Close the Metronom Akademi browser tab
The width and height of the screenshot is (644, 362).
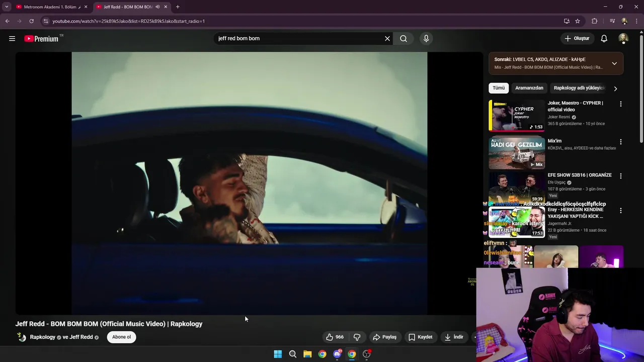tap(86, 7)
